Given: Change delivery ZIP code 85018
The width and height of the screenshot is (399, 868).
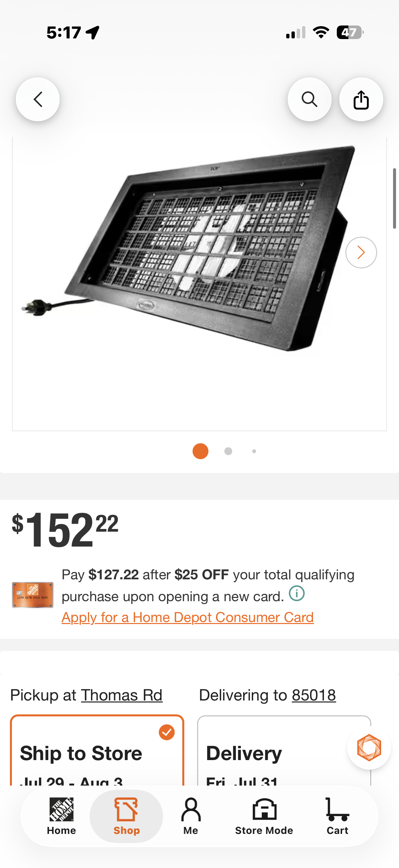Looking at the screenshot, I should [314, 695].
